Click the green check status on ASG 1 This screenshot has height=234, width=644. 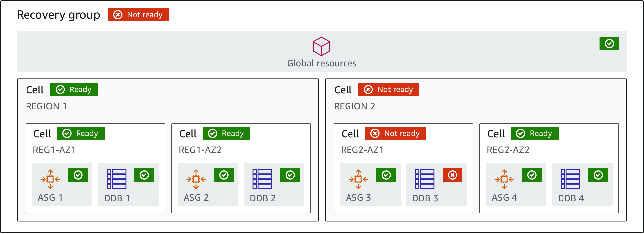click(78, 175)
